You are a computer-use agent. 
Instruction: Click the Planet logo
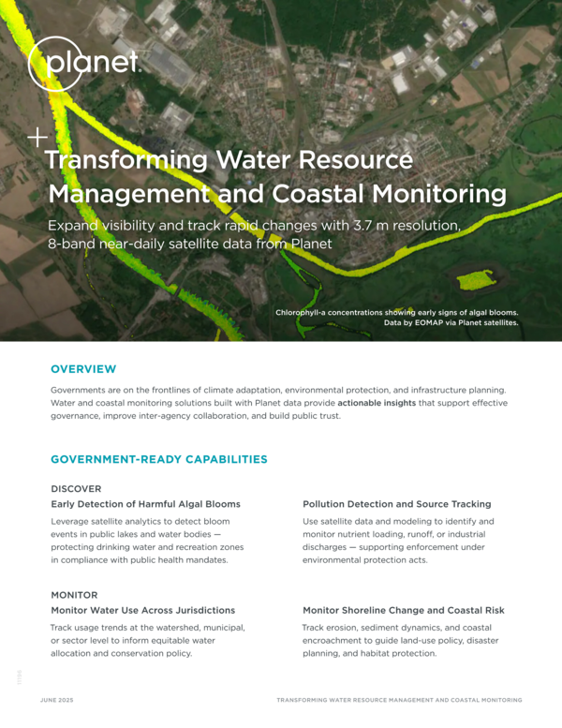(84, 64)
